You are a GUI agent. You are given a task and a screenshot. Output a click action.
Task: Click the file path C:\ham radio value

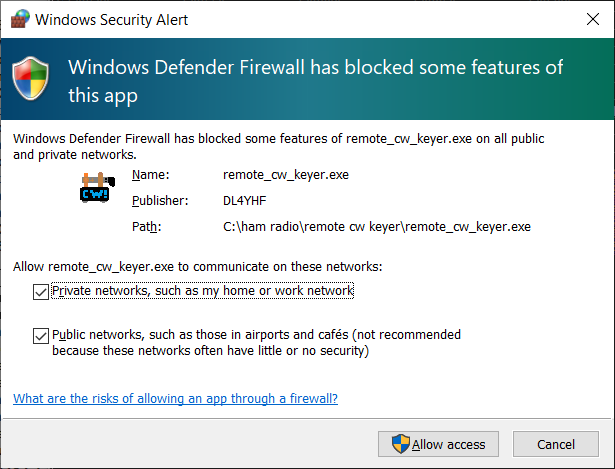tap(376, 227)
